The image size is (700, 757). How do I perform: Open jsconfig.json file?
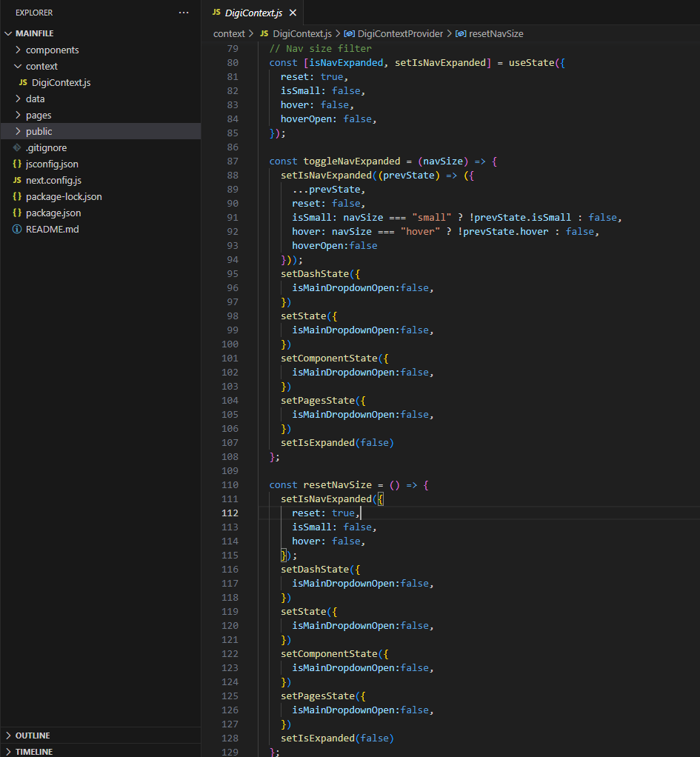52,164
